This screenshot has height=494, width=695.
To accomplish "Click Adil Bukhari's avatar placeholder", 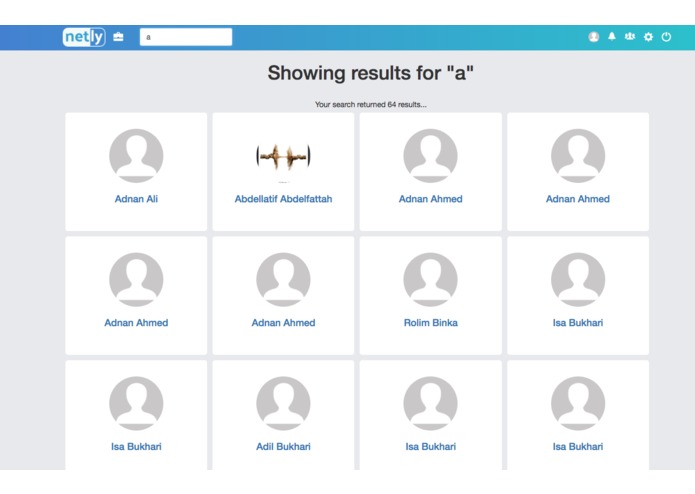I will pos(283,403).
